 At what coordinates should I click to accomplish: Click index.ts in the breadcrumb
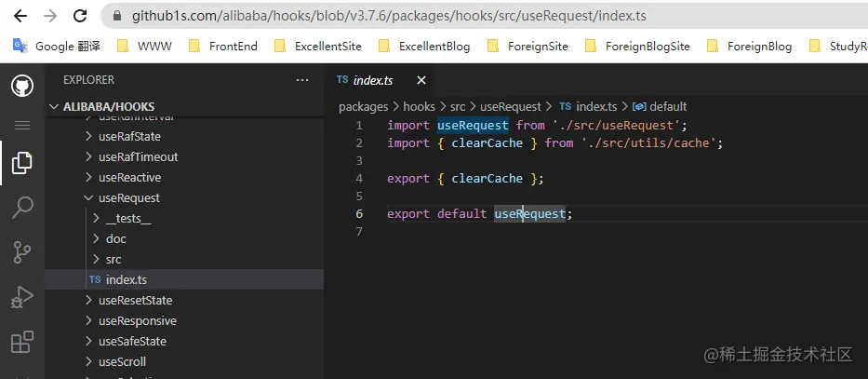(x=596, y=106)
